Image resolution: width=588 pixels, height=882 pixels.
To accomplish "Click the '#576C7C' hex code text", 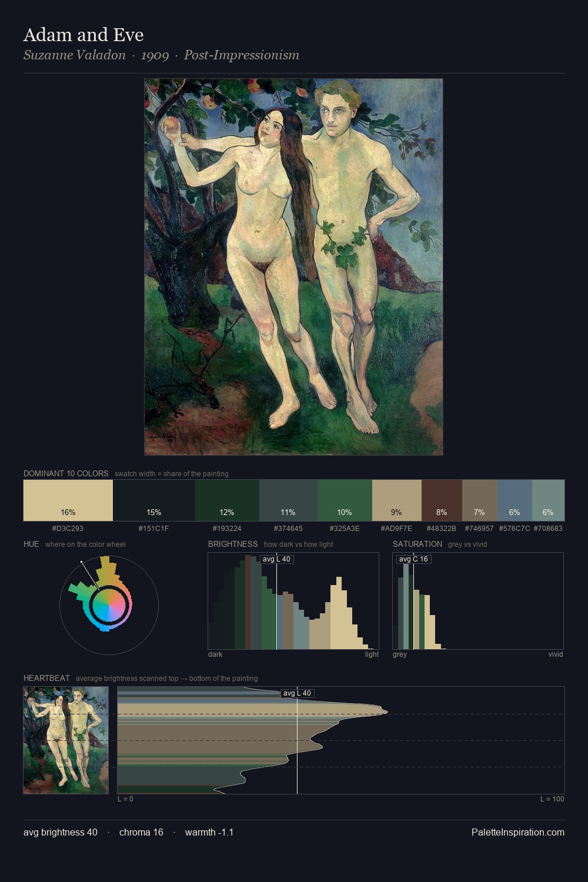I will coord(514,529).
